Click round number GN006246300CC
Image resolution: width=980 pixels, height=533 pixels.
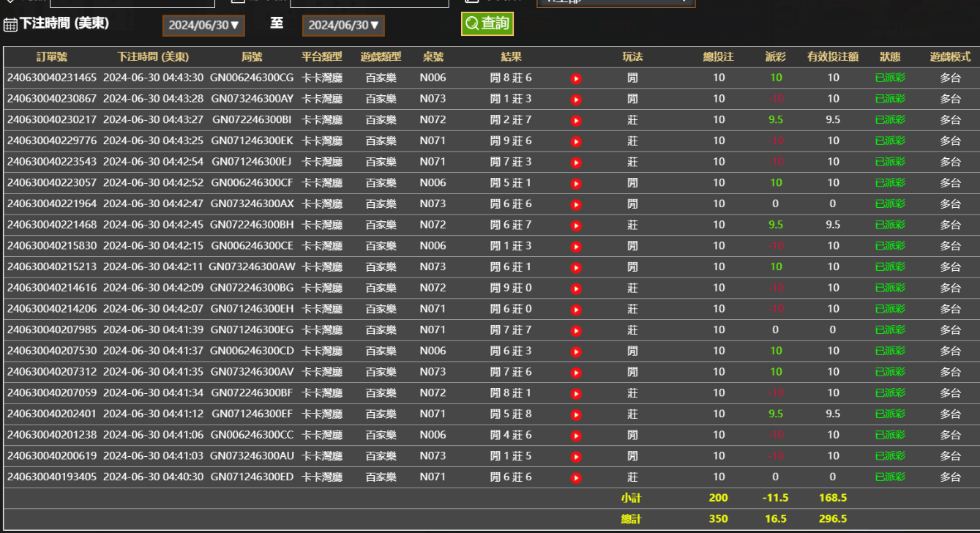coord(252,435)
